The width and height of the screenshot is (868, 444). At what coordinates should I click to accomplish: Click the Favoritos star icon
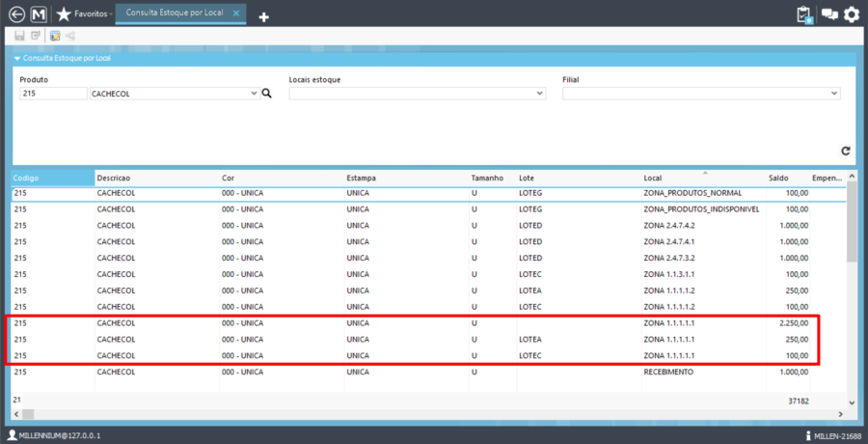point(64,14)
